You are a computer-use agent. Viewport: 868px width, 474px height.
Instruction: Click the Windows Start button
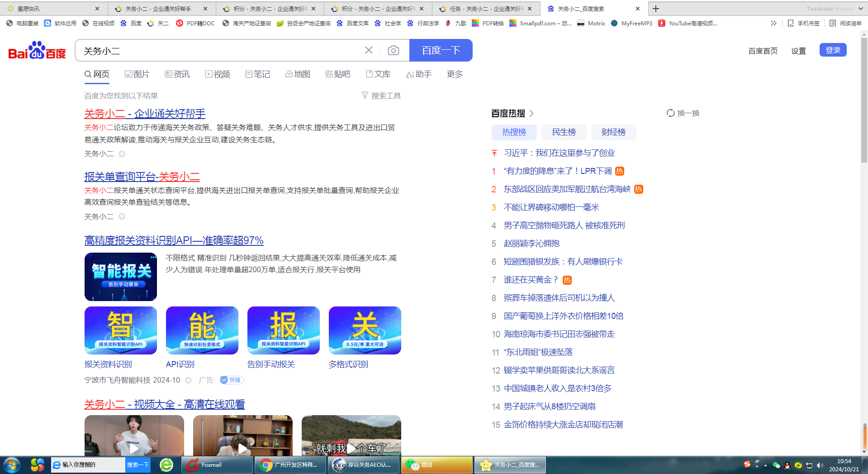pyautogui.click(x=12, y=465)
